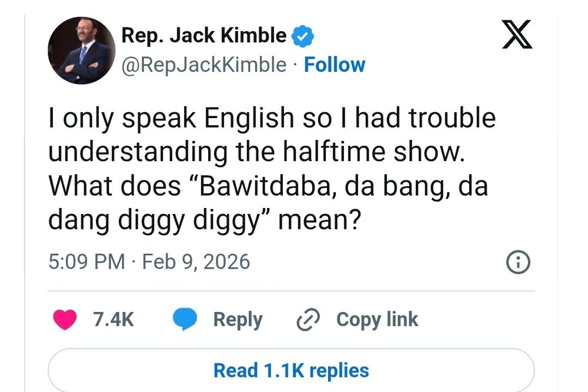Click the blue verified badge
This screenshot has width=588, height=392.
tap(303, 36)
